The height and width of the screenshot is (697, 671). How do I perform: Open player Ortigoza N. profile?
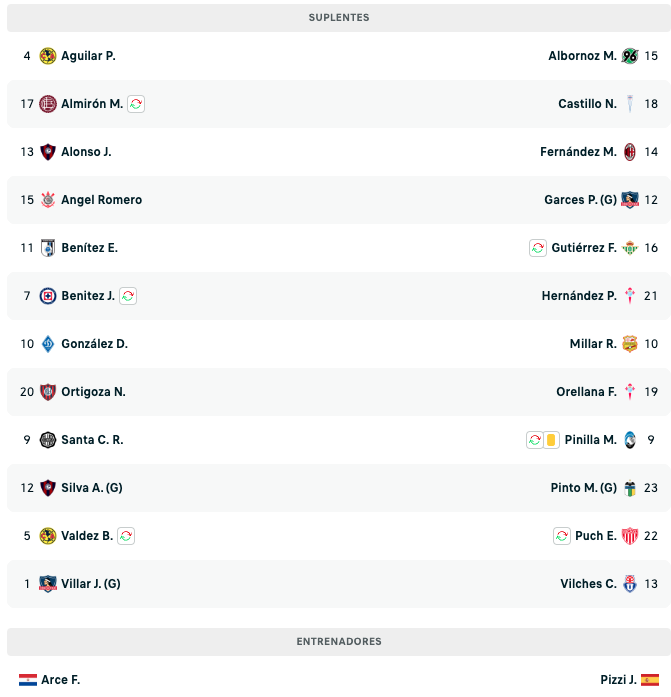coord(93,392)
